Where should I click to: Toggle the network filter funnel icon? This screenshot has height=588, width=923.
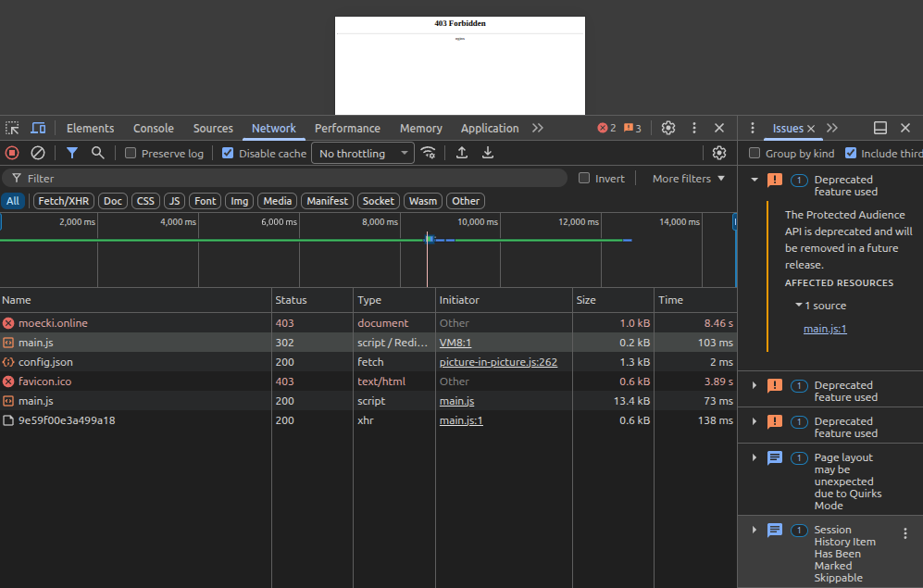coord(71,153)
